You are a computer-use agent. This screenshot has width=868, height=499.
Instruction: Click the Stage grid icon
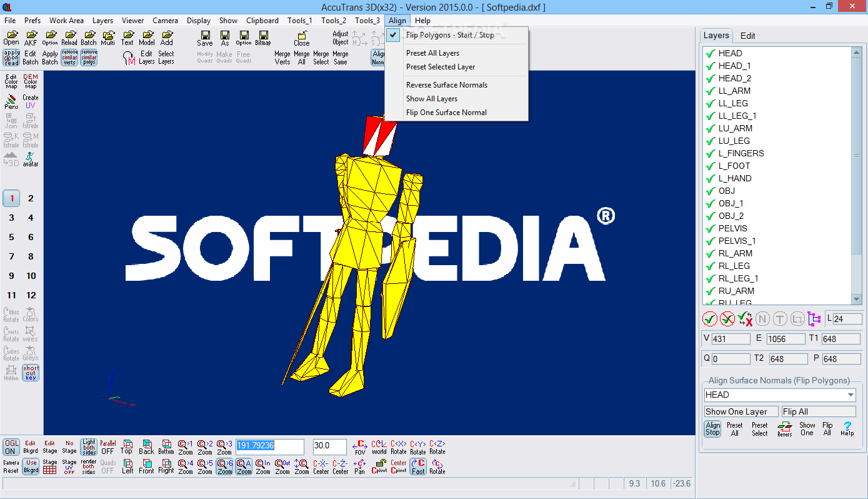tap(50, 466)
